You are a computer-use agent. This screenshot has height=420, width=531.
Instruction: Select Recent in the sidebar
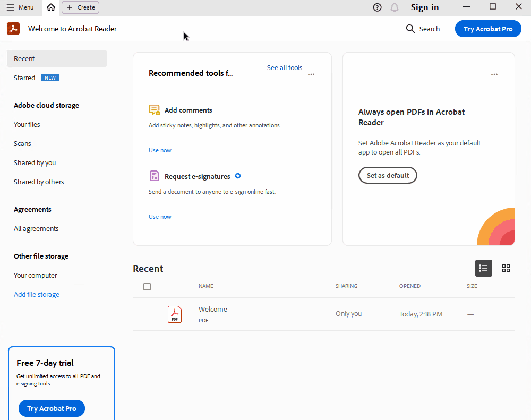point(57,58)
